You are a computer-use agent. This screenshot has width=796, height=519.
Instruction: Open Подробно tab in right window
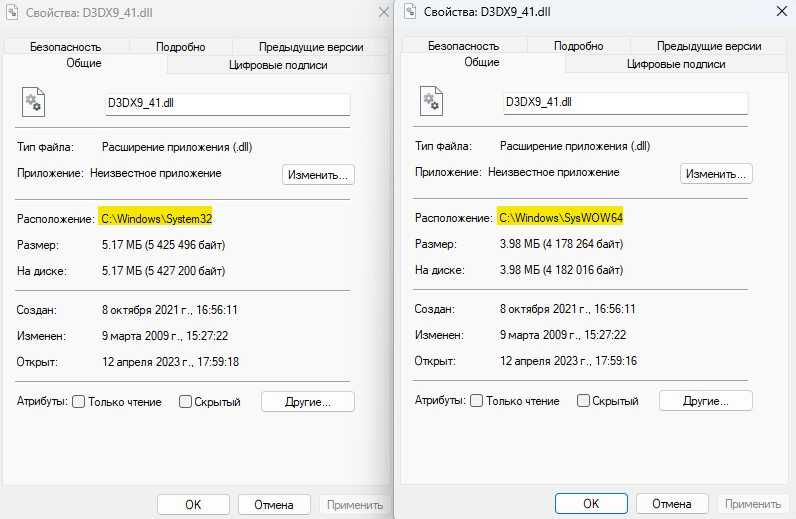pos(579,46)
